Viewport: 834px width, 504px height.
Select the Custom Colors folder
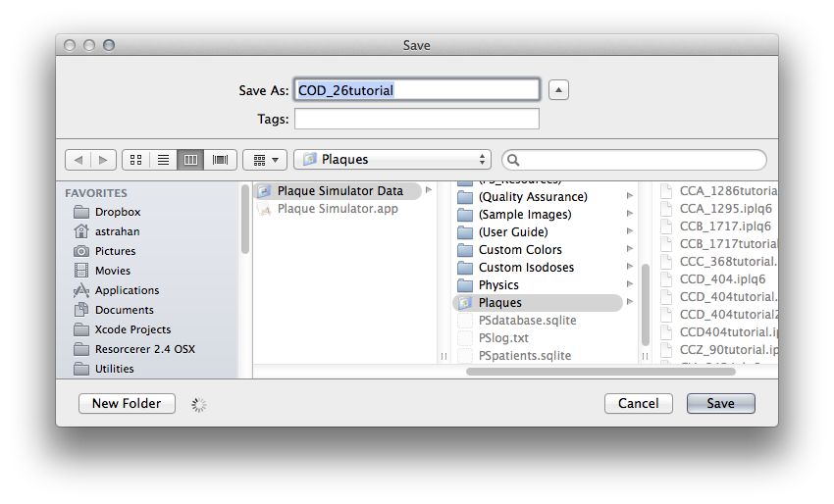pyautogui.click(x=519, y=250)
